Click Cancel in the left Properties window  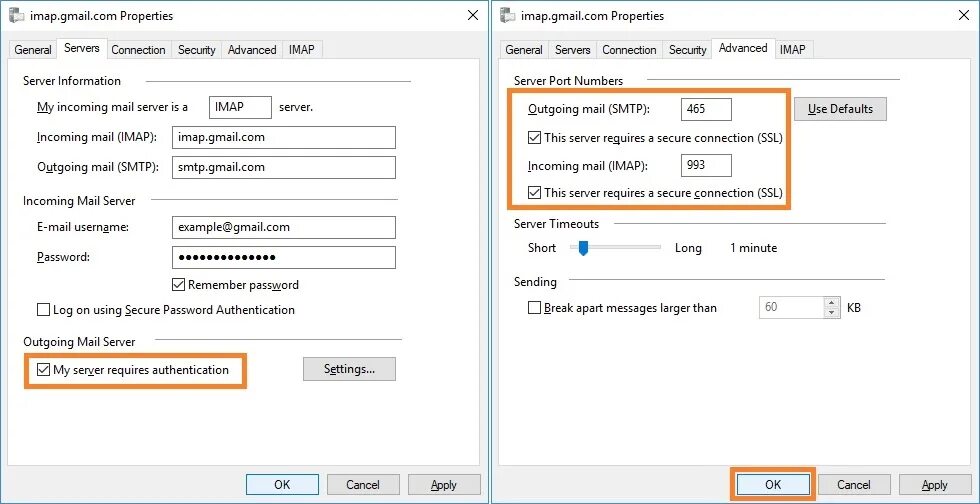coord(363,485)
